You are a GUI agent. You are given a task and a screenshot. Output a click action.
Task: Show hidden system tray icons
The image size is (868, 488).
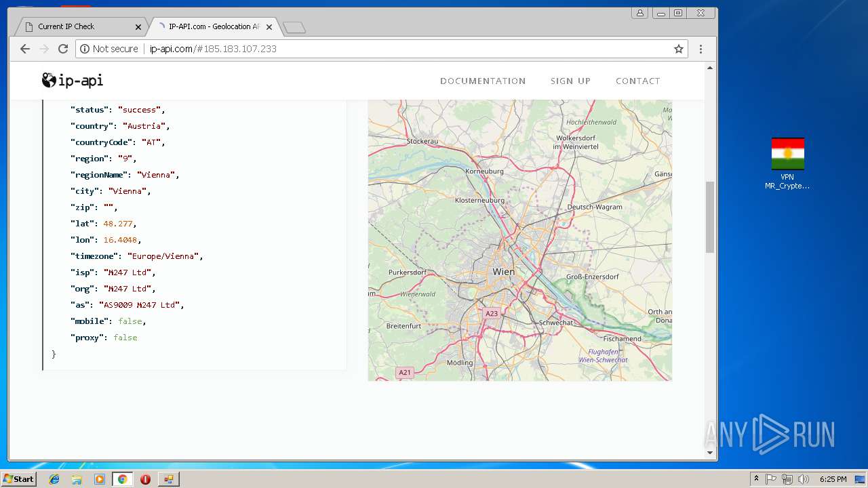coord(756,479)
